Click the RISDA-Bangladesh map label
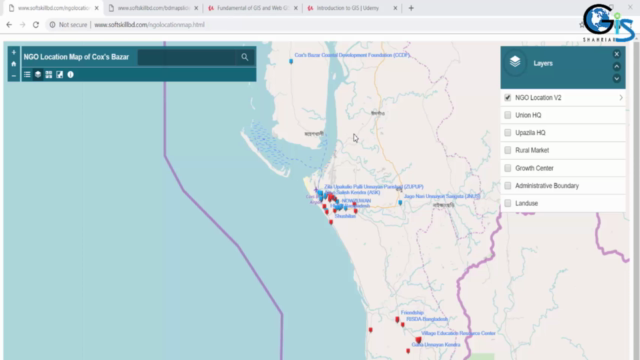The height and width of the screenshot is (360, 640). click(427, 319)
